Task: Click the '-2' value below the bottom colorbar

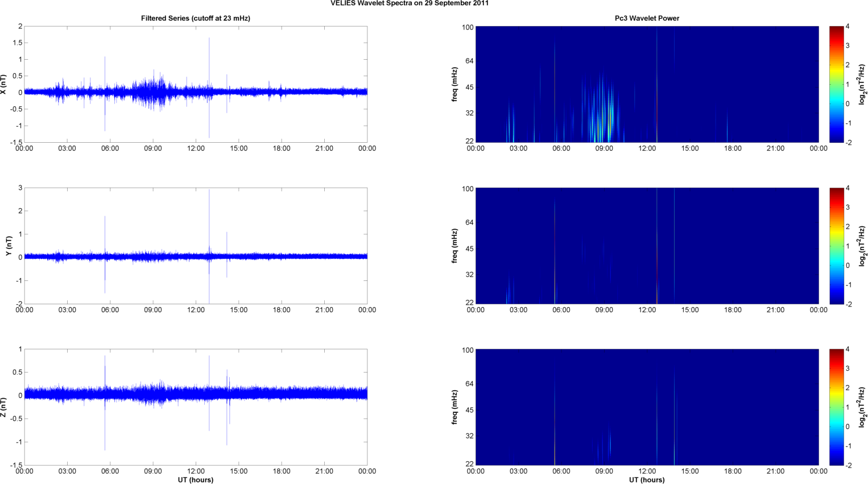Action: click(x=849, y=465)
